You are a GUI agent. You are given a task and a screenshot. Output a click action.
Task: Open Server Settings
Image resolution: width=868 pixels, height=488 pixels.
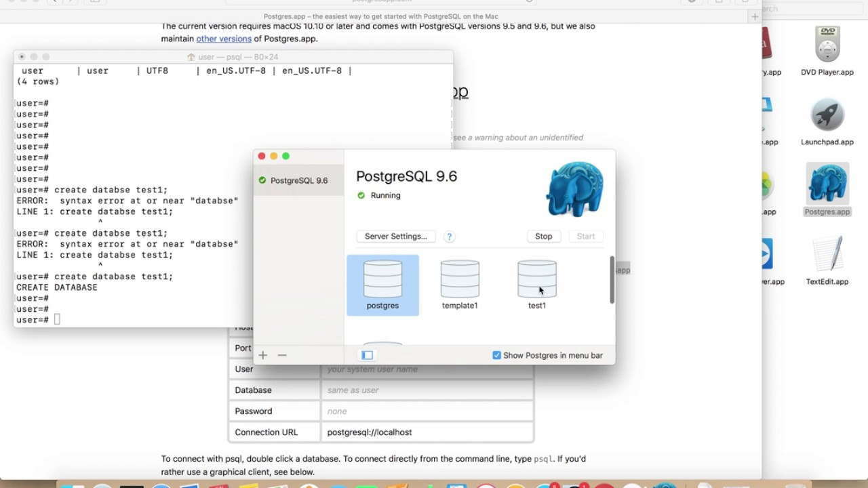click(x=396, y=237)
